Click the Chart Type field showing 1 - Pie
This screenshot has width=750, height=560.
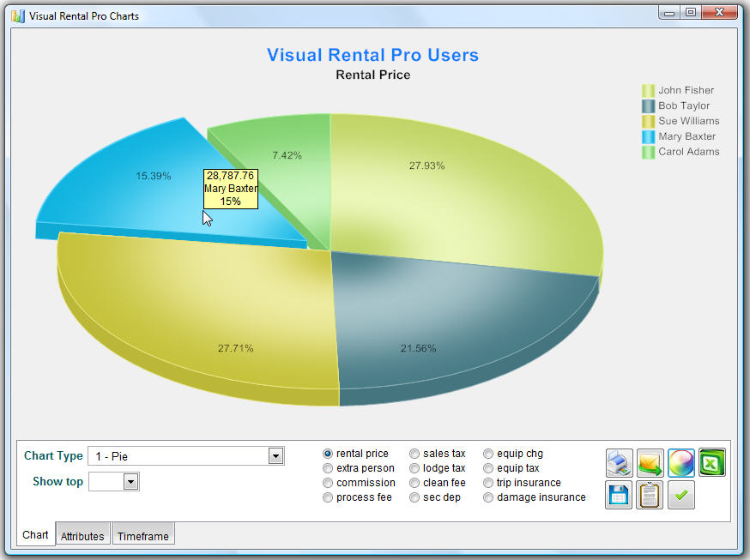point(185,456)
